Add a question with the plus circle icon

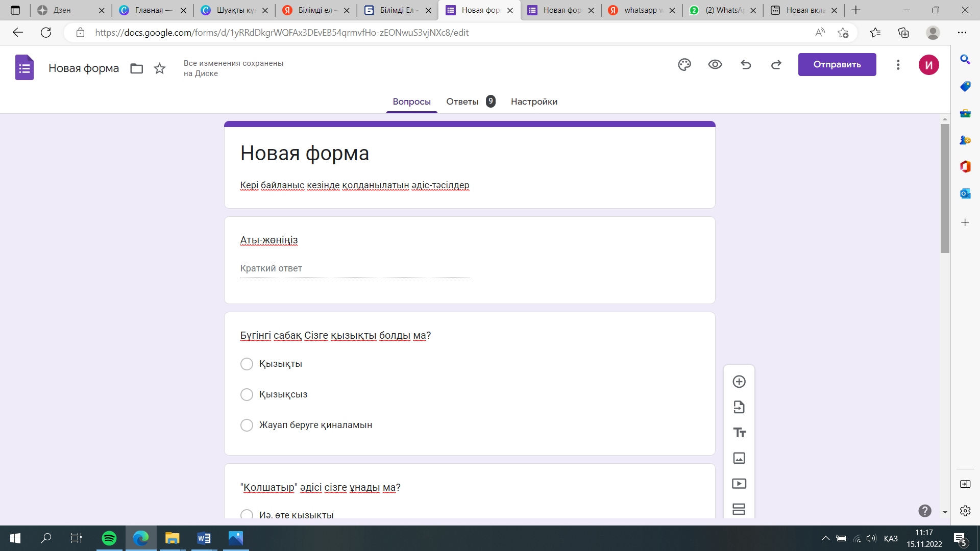pos(739,382)
